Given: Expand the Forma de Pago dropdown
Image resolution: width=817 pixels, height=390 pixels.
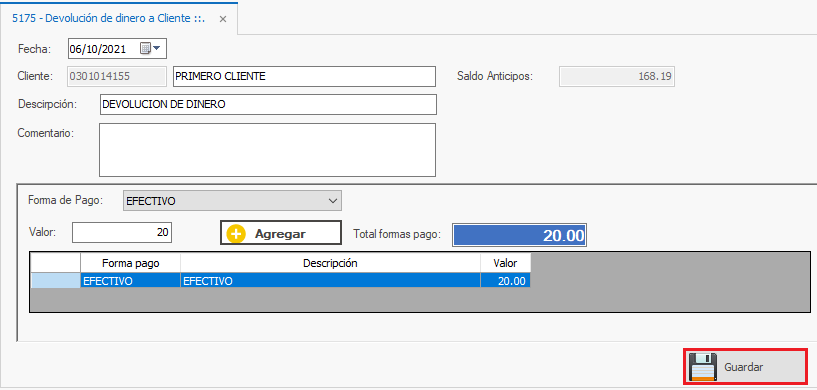Looking at the screenshot, I should [333, 201].
